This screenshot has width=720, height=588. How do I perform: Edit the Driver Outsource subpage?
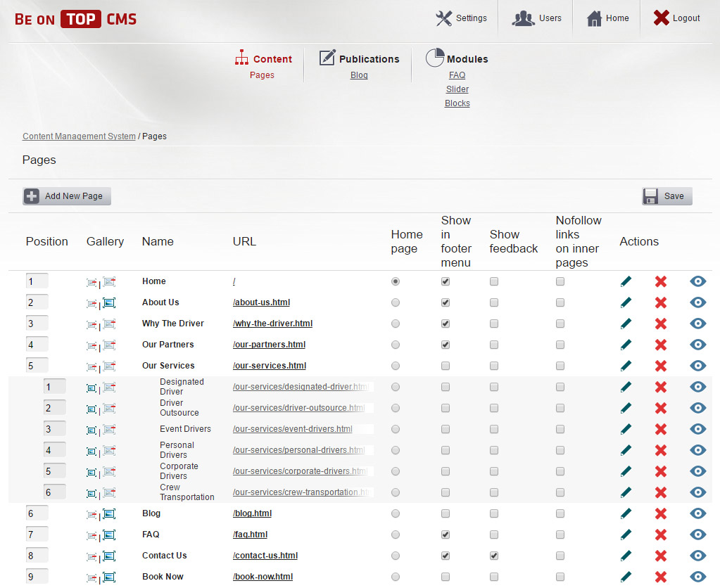[x=626, y=408]
